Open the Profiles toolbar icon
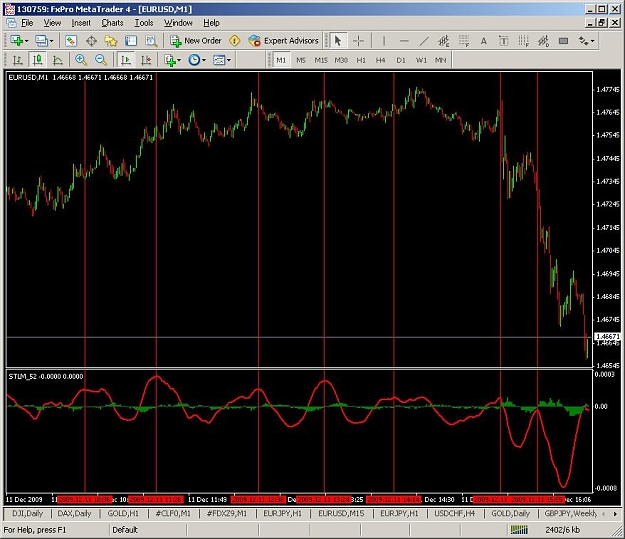 click(x=41, y=41)
